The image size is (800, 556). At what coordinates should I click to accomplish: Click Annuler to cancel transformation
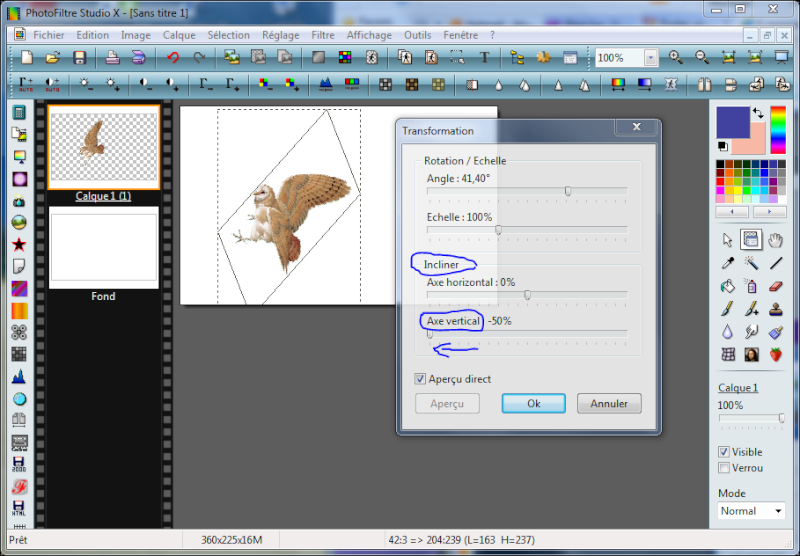click(609, 403)
